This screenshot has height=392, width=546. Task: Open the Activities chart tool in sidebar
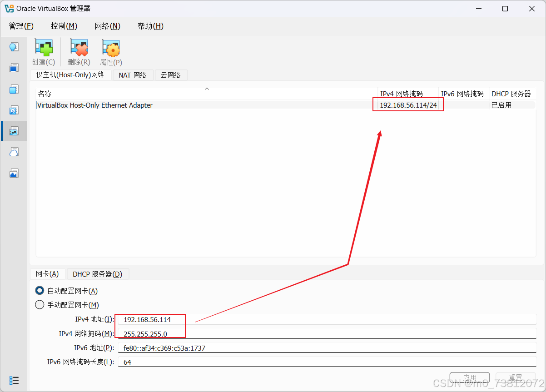pos(14,173)
